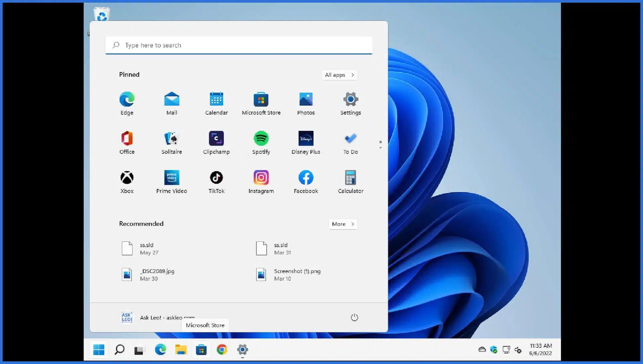The image size is (643, 364).
Task: Open Search from the taskbar
Action: pos(119,349)
